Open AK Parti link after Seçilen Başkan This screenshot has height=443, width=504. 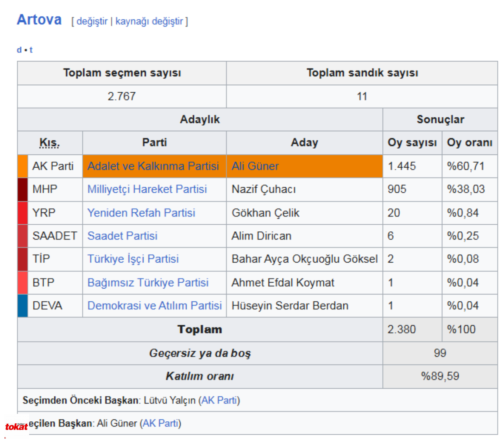click(x=160, y=423)
